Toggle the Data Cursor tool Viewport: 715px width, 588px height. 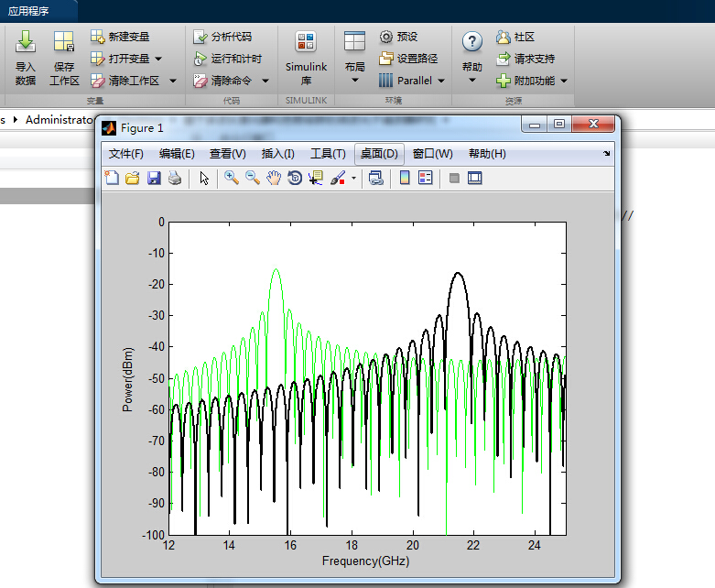316,178
